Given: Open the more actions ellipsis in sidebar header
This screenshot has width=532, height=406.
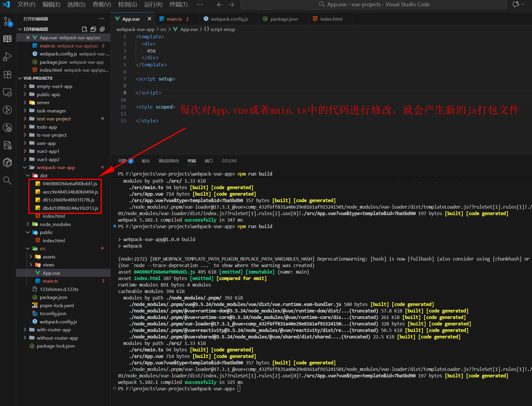Looking at the screenshot, I should click(x=102, y=19).
